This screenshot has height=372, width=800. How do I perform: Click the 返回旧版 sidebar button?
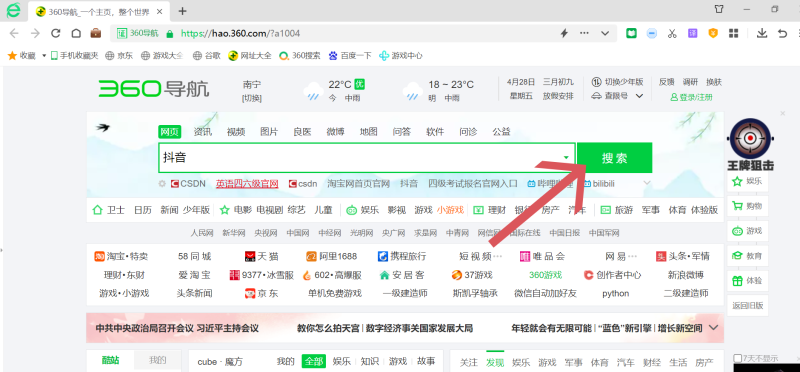pyautogui.click(x=747, y=305)
